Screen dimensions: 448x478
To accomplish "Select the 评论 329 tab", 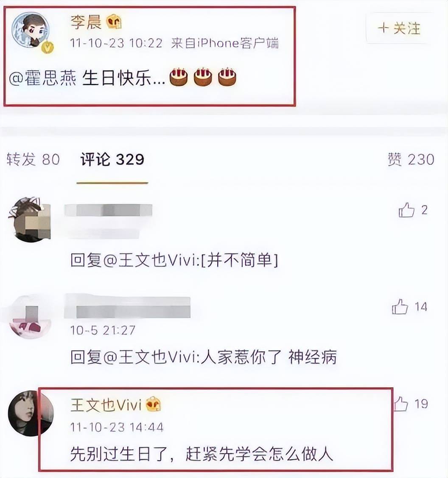I will [x=112, y=160].
